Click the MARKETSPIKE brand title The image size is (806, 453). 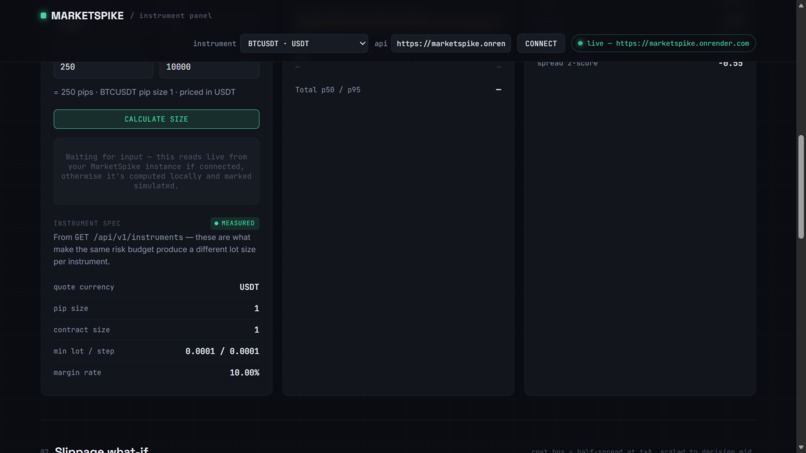[x=87, y=16]
